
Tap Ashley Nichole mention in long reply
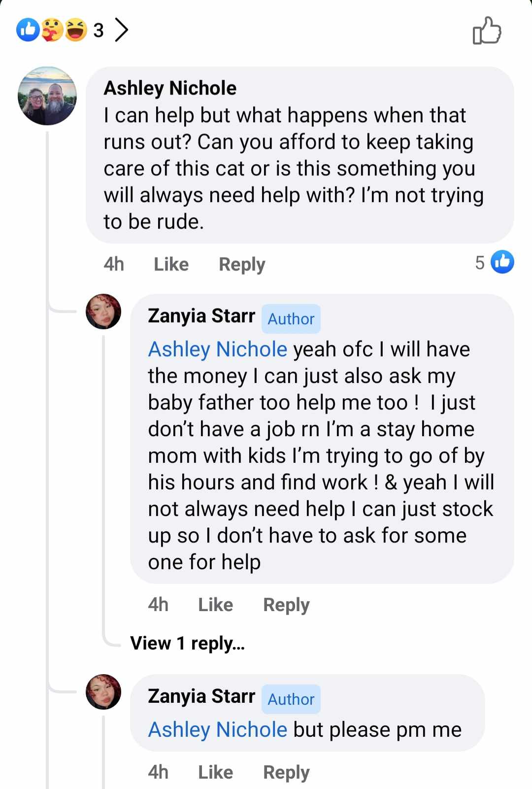click(217, 349)
